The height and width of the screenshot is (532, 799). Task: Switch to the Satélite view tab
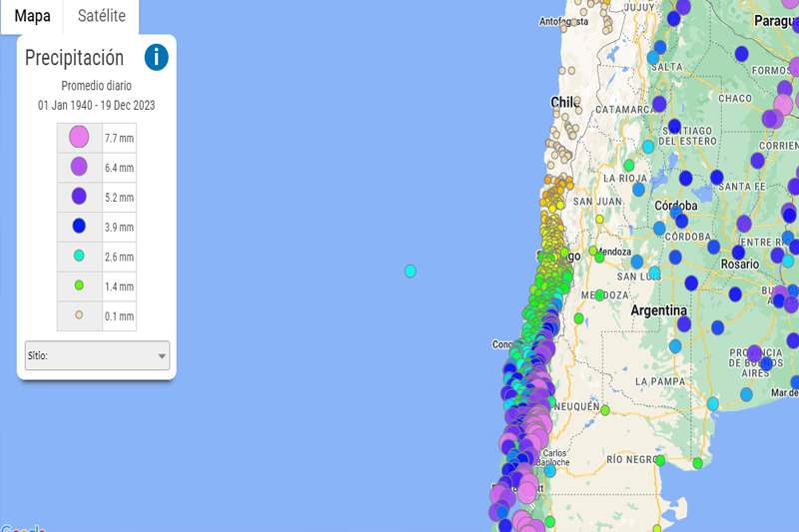tap(102, 16)
